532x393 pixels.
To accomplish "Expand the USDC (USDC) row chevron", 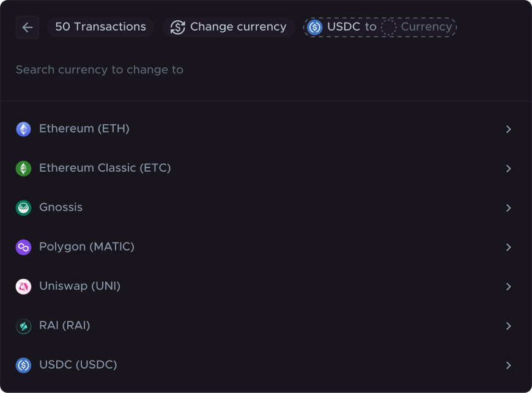I will pos(508,365).
